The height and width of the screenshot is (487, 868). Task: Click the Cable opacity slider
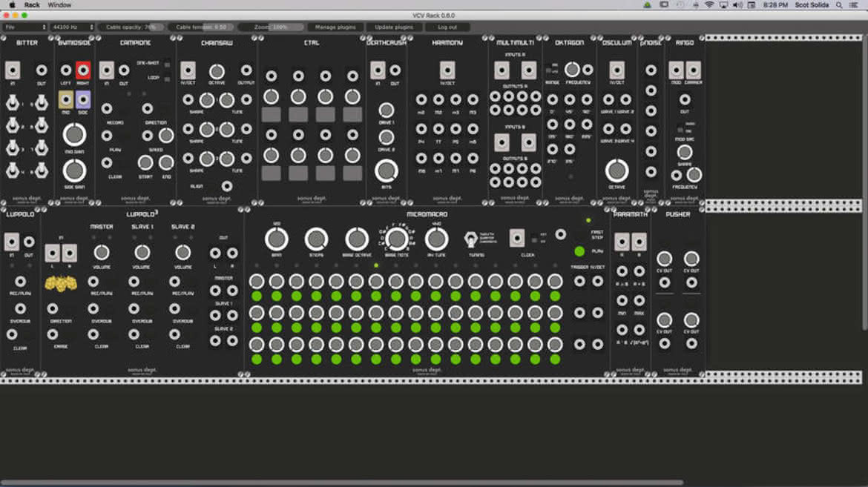(x=131, y=27)
